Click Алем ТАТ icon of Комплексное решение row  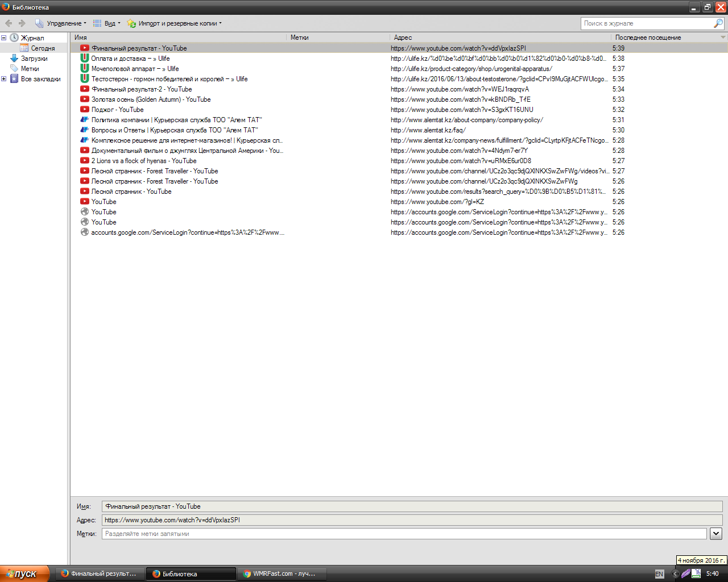pyautogui.click(x=85, y=140)
